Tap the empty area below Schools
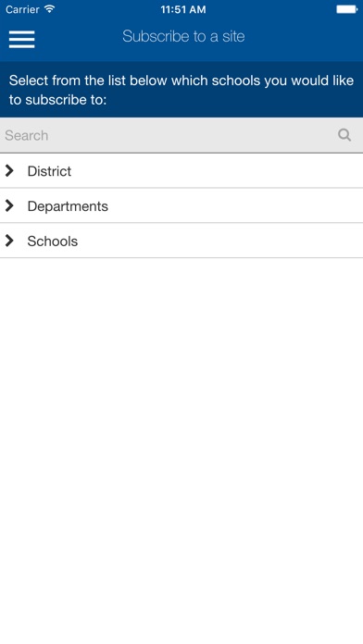The width and height of the screenshot is (363, 644). pyautogui.click(x=181, y=451)
